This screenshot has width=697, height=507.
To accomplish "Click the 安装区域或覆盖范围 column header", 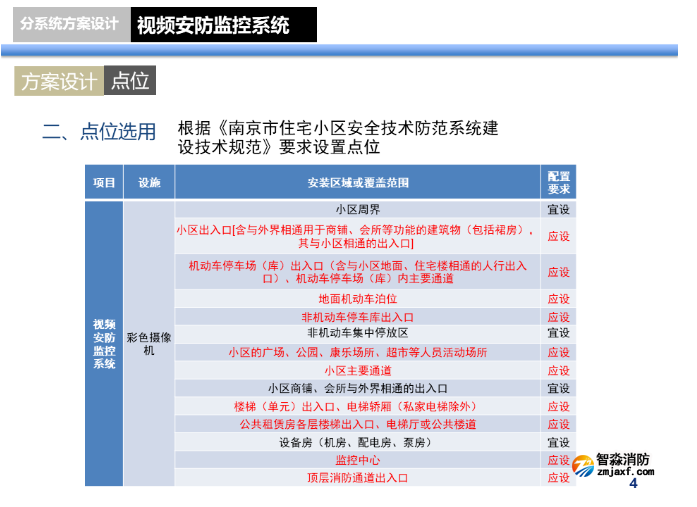I will (357, 182).
